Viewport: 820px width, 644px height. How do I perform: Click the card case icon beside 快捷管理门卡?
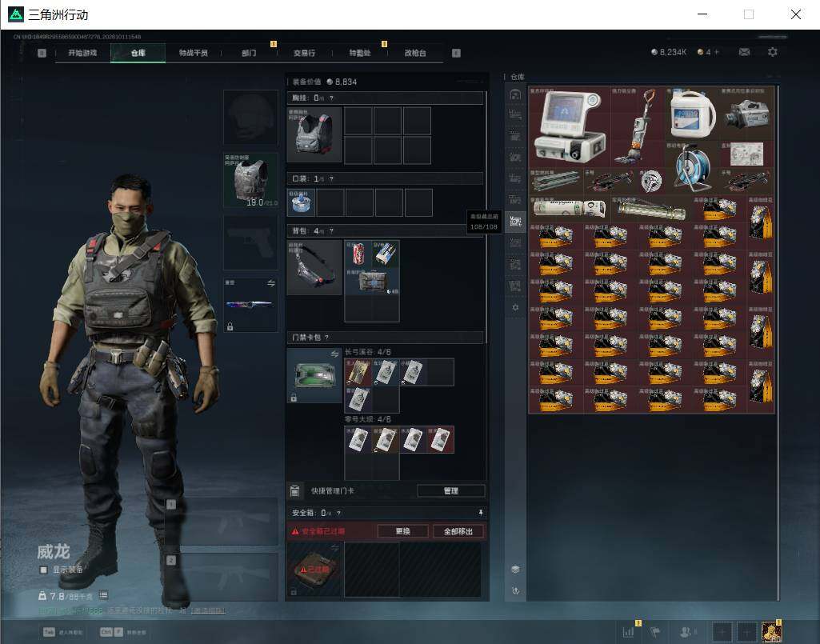point(294,490)
